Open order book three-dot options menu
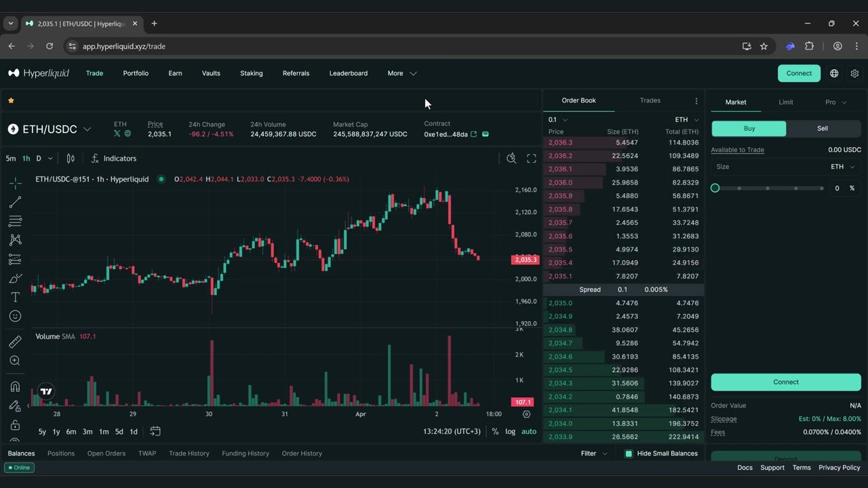The height and width of the screenshot is (488, 868). pyautogui.click(x=696, y=101)
